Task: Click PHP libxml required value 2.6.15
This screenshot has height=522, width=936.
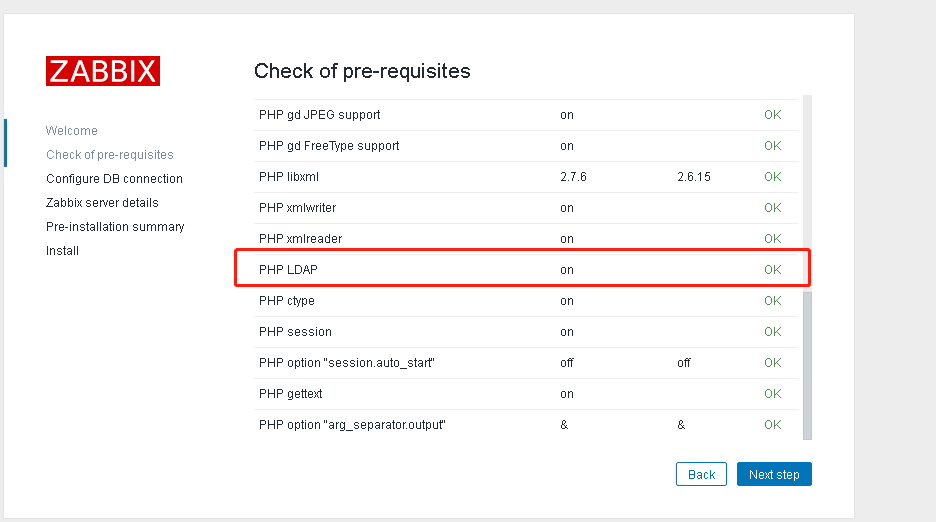Action: [x=694, y=177]
